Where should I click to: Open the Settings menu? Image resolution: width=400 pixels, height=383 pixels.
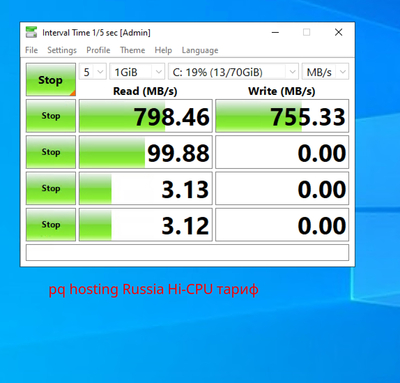point(62,50)
